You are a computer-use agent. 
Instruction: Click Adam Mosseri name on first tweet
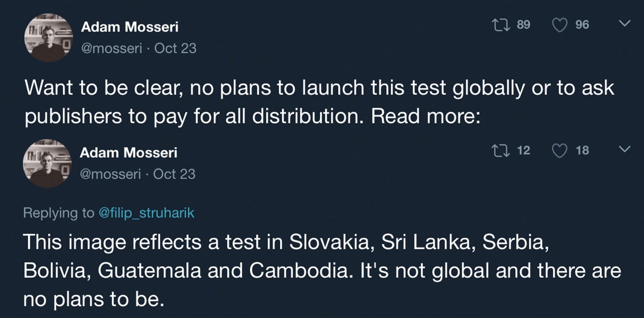130,27
